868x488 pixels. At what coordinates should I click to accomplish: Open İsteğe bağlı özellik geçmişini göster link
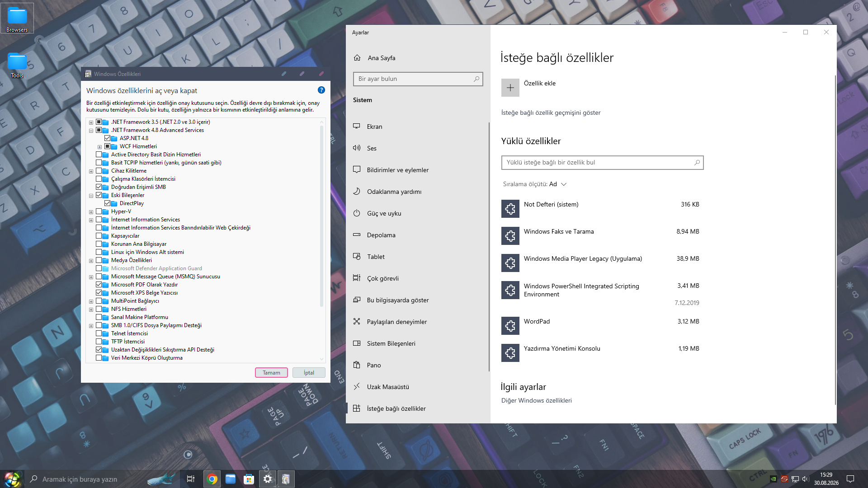[551, 113]
